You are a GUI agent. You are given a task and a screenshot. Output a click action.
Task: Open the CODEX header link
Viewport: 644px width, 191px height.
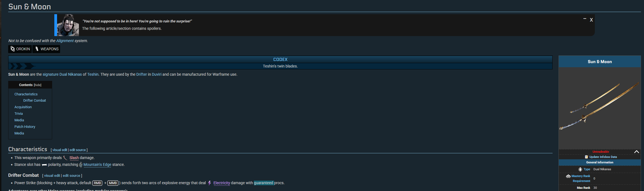pyautogui.click(x=280, y=59)
